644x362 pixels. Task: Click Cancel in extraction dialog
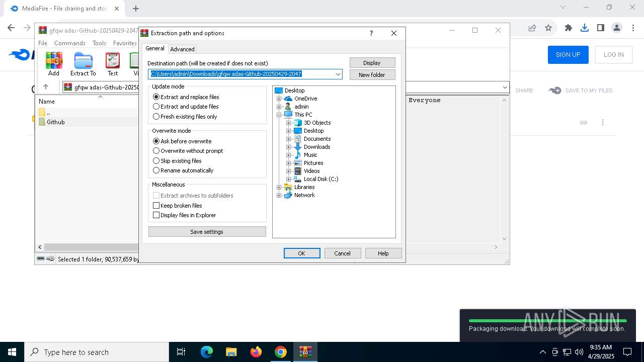[x=343, y=253]
